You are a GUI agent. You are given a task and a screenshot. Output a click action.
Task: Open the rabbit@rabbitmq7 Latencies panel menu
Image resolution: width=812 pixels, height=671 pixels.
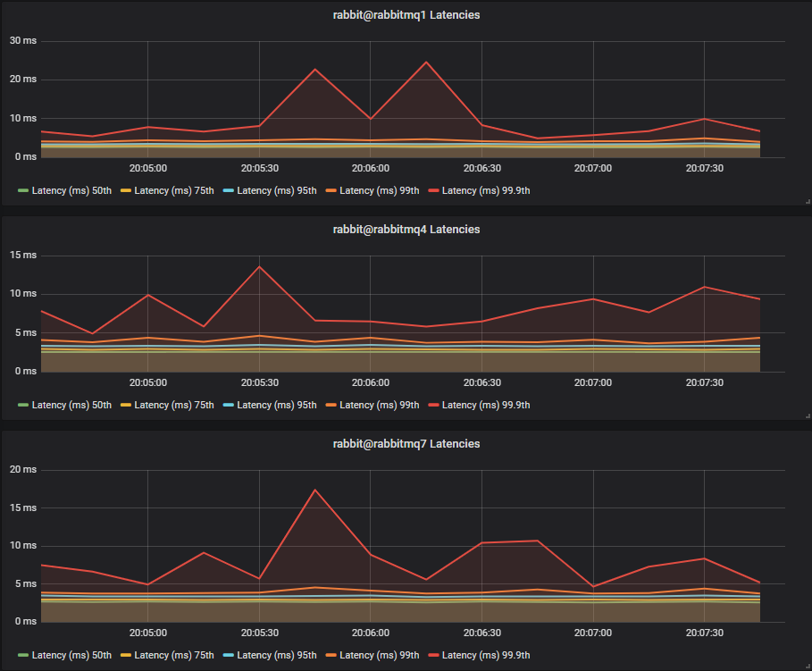pos(406,443)
